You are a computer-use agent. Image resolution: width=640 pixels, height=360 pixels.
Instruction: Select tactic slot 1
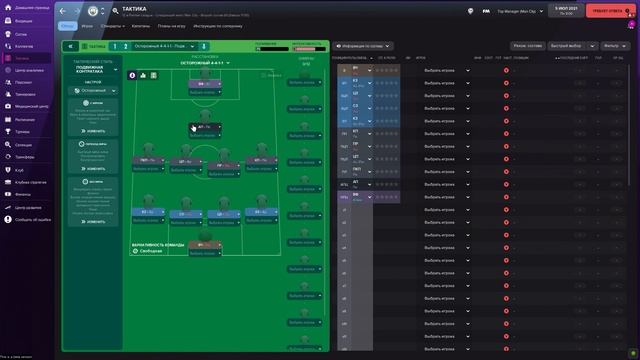(x=115, y=46)
